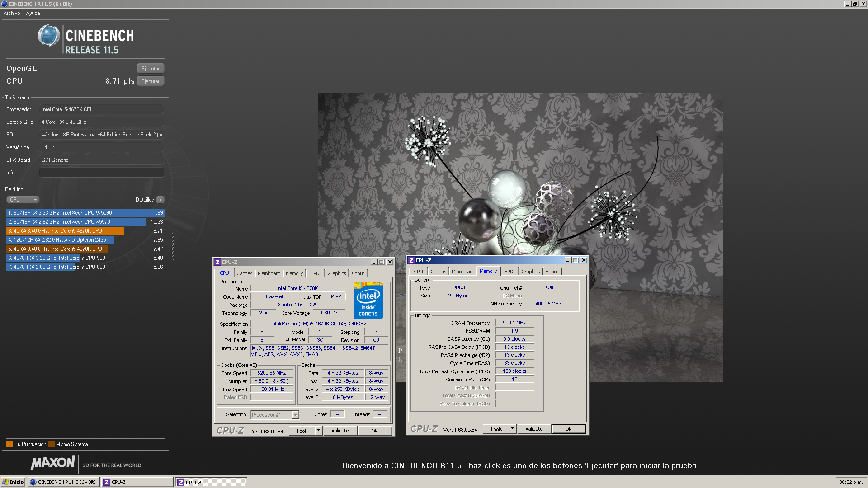Viewport: 868px width, 488px height.
Task: Click the Core Voltage 1.600 V value
Action: click(x=329, y=313)
